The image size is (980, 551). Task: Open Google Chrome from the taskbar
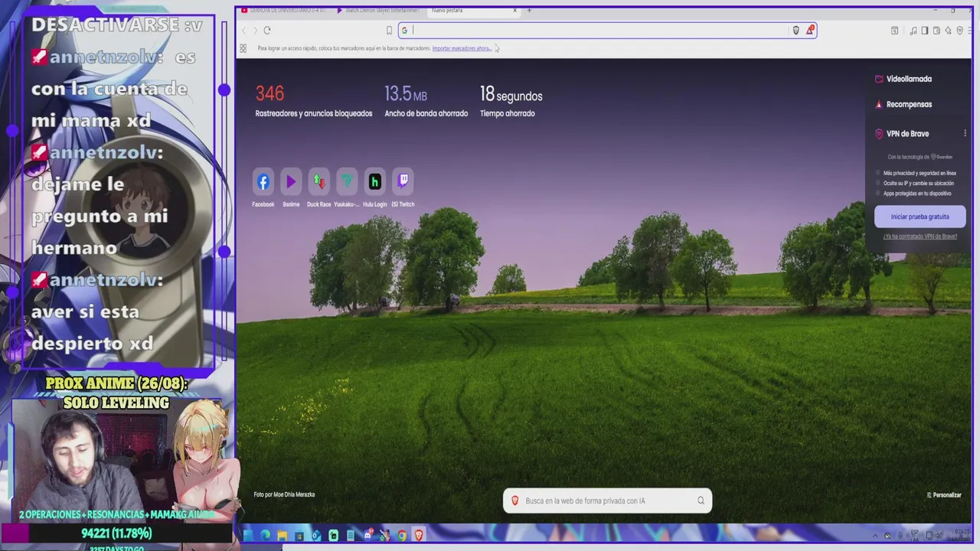tap(402, 536)
